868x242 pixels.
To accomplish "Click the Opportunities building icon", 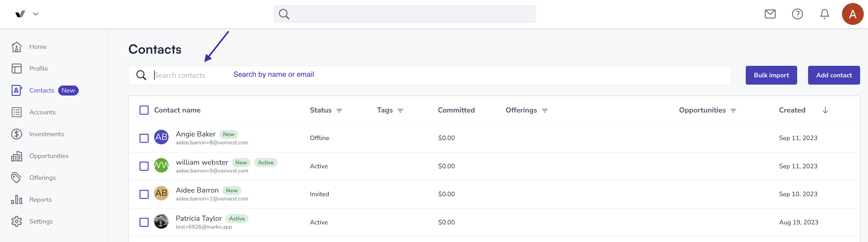I will (x=17, y=156).
